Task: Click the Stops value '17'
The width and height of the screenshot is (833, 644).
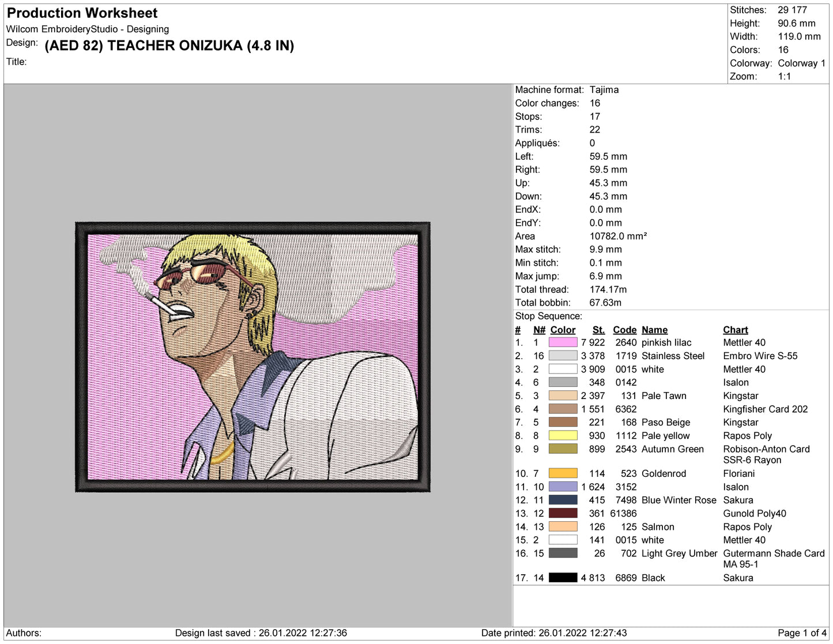Action: [594, 116]
